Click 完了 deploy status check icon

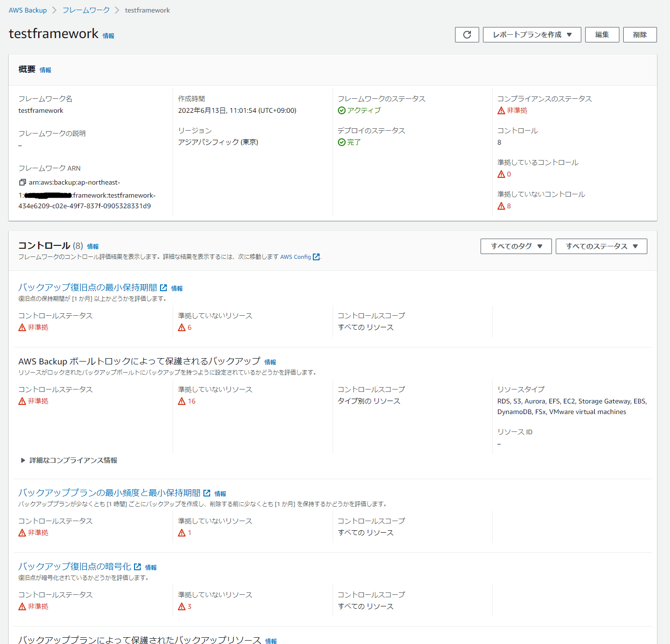tap(342, 142)
